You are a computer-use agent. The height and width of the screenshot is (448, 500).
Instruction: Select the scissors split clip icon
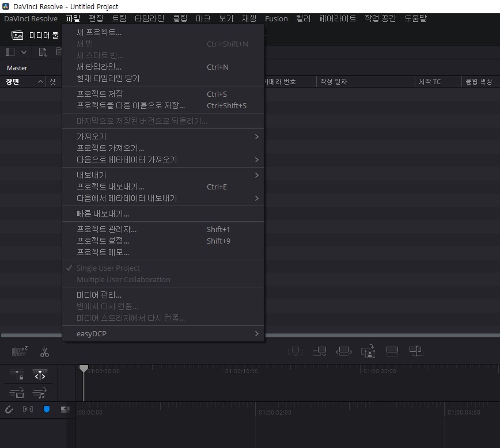(x=45, y=352)
